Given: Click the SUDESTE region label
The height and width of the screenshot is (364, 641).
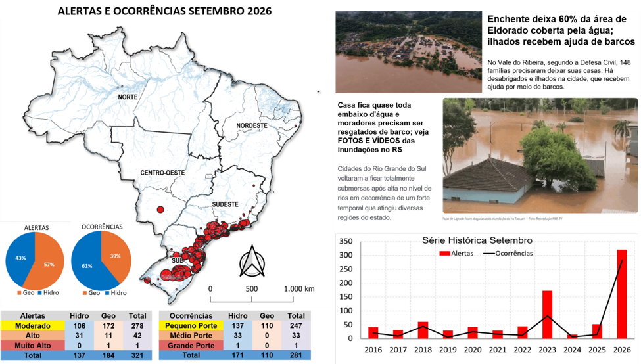Looking at the screenshot, I should pos(226,204).
